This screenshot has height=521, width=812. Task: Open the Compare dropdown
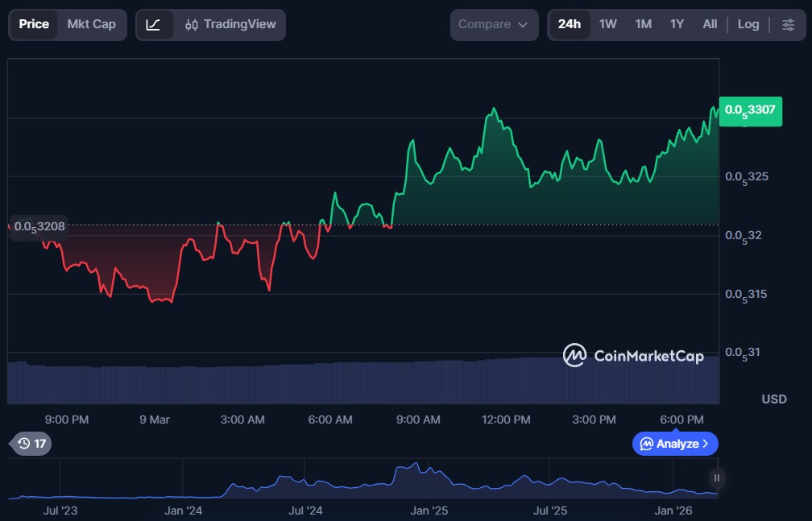(x=494, y=25)
